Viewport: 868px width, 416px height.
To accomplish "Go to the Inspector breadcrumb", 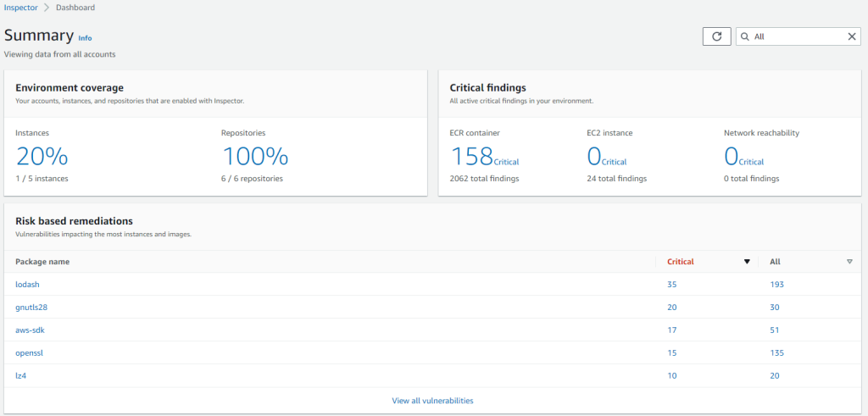I will tap(20, 8).
